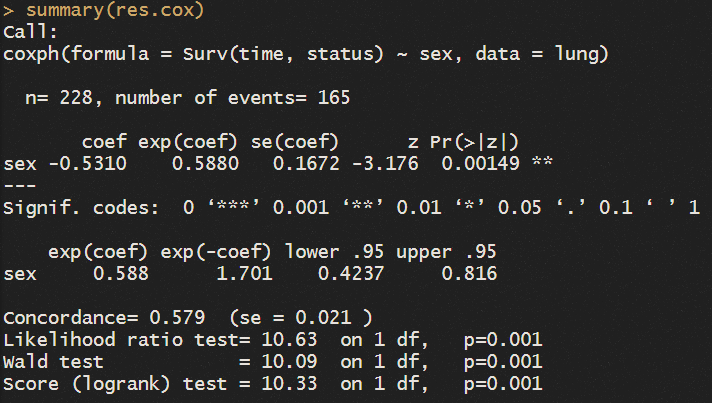Click the hazard ratio value '0.588'
The height and width of the screenshot is (403, 712).
pos(121,274)
